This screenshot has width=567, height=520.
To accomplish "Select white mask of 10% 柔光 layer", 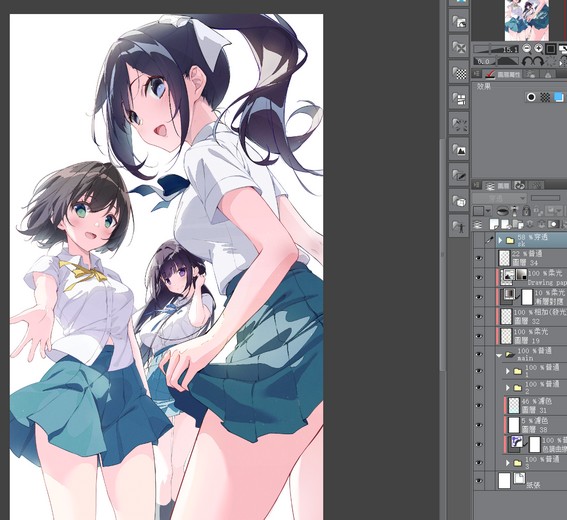I will [x=527, y=297].
